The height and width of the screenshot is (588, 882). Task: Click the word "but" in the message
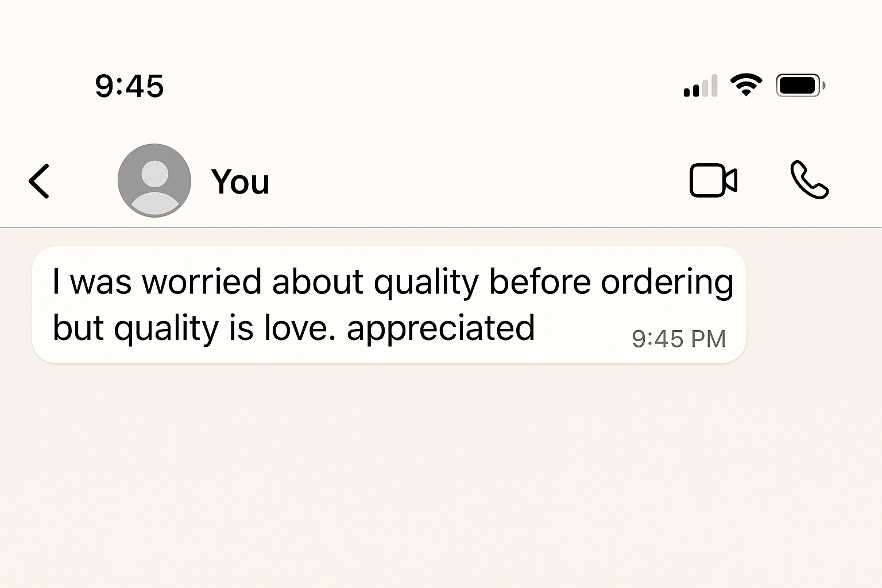point(78,328)
